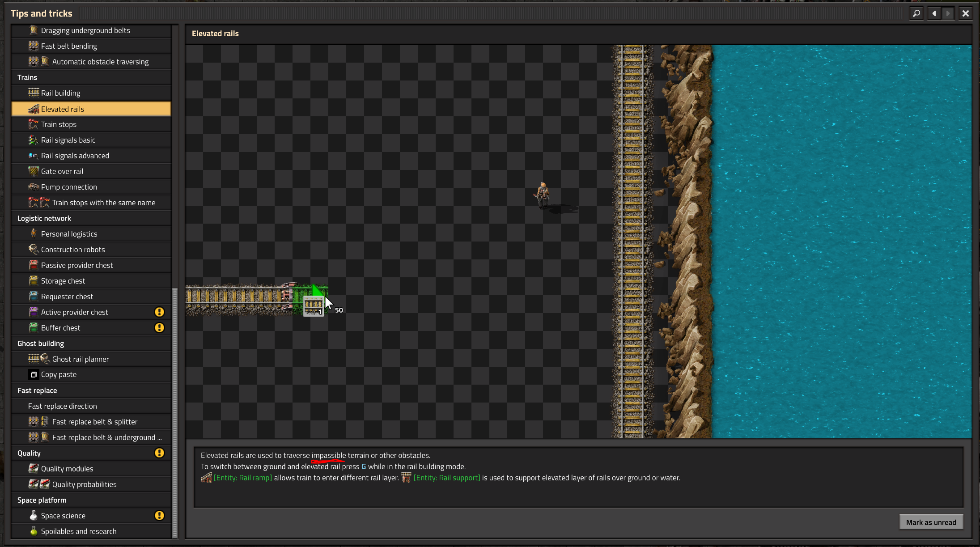The image size is (980, 547).
Task: Click the Rail ramp entity icon
Action: tap(206, 478)
